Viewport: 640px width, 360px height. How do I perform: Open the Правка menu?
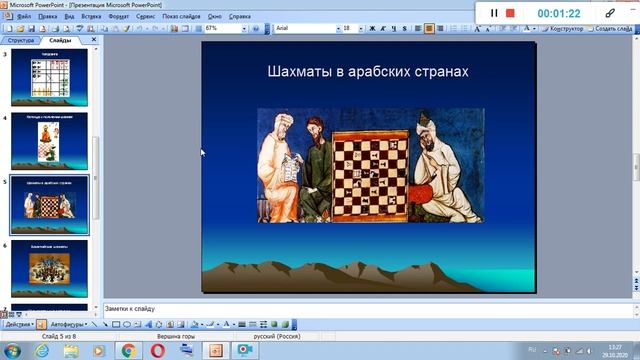coord(47,16)
